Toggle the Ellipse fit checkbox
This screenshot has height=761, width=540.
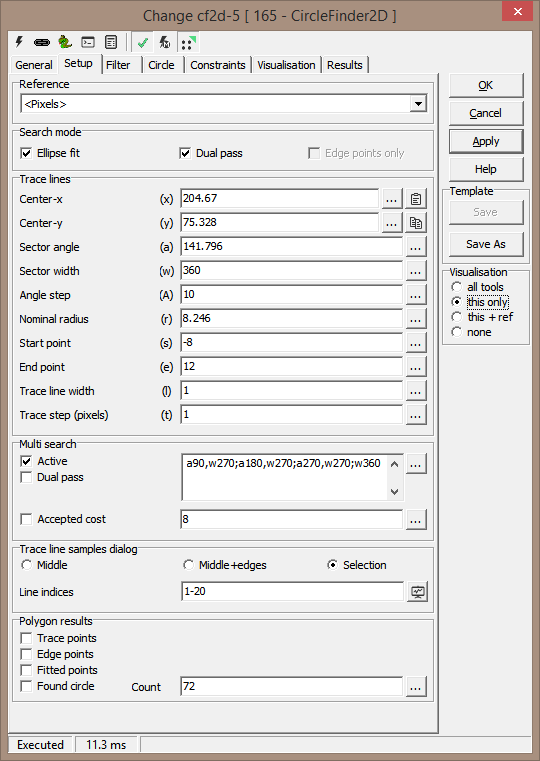26,153
